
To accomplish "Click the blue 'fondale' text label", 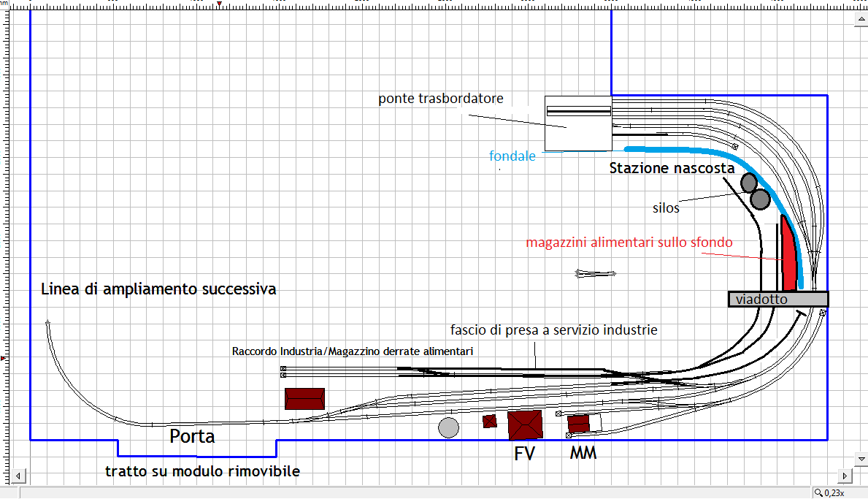I will [x=512, y=156].
